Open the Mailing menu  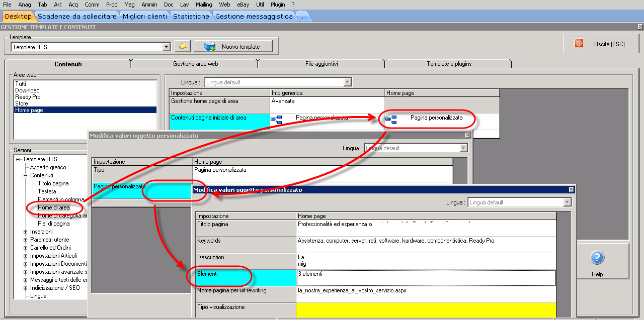pos(204,5)
